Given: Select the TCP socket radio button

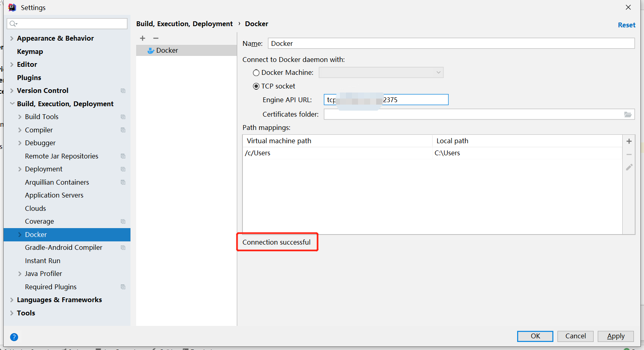Looking at the screenshot, I should pos(256,86).
